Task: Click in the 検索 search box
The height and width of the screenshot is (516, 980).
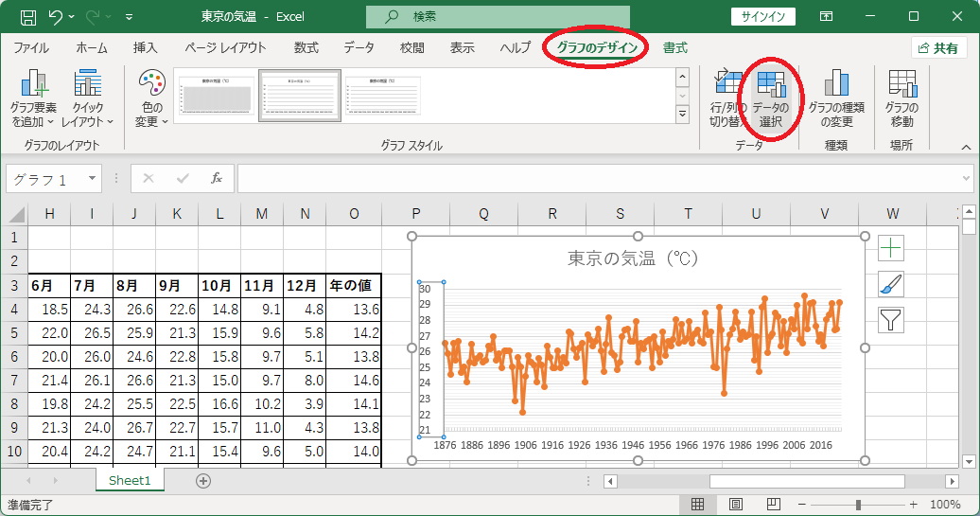Action: (498, 17)
